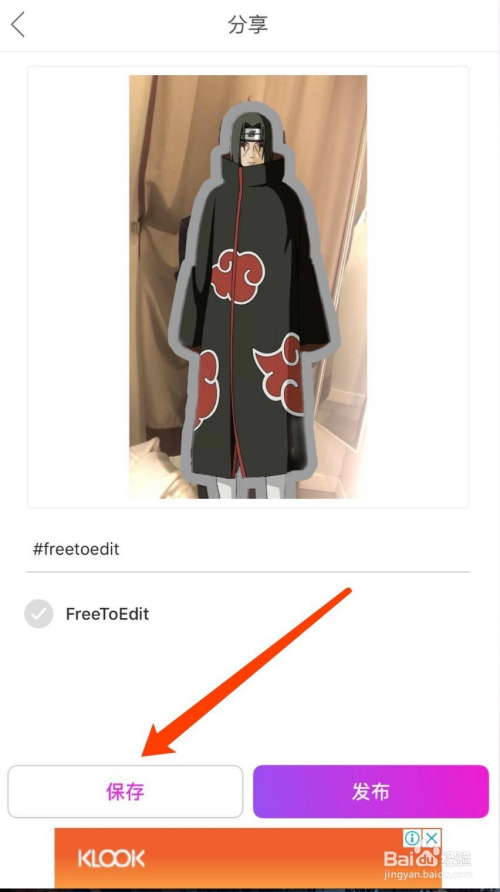Click the purple 发布 publish button
Screen dimensions: 500x892
click(x=371, y=791)
